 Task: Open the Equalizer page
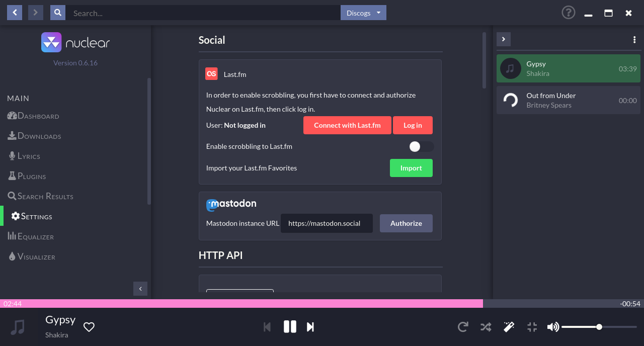click(x=35, y=236)
